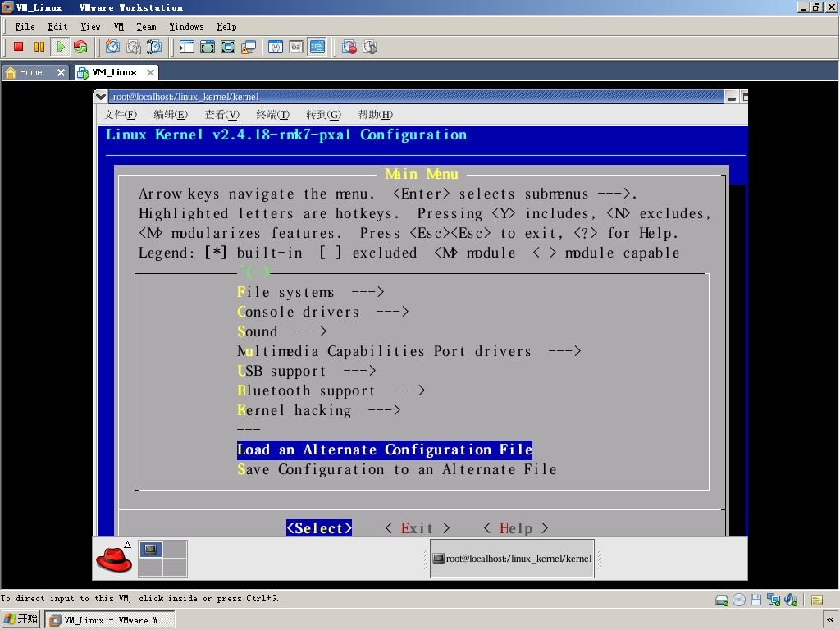Click the active workspace in pager

pyautogui.click(x=151, y=549)
